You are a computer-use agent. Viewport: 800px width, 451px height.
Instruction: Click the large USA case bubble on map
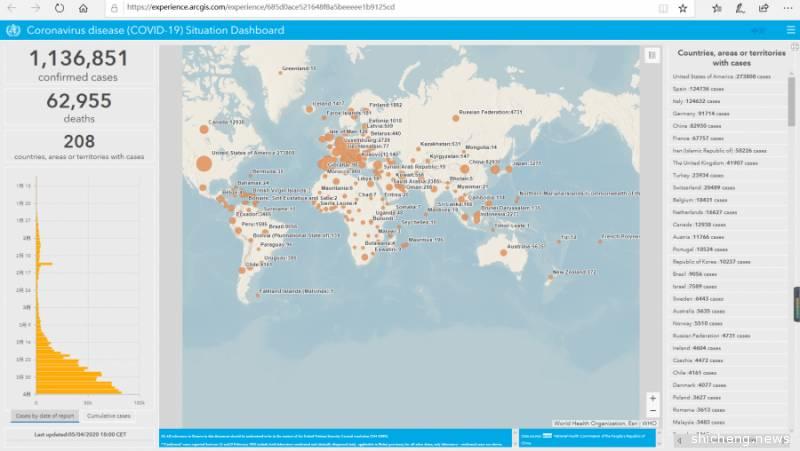point(203,164)
